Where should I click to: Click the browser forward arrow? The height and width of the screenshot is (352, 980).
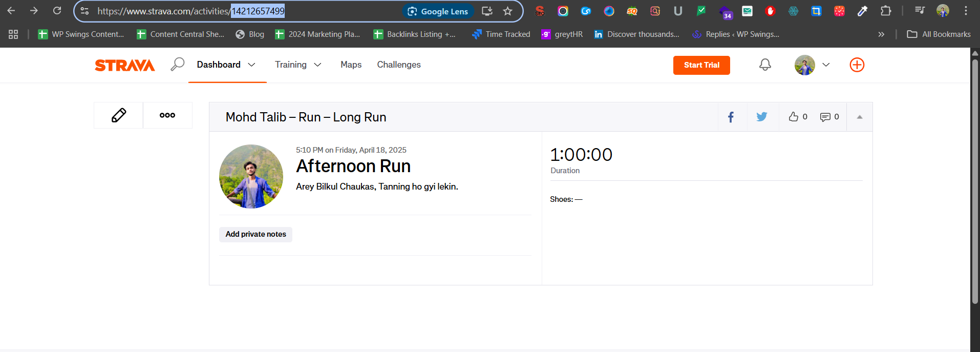tap(34, 11)
